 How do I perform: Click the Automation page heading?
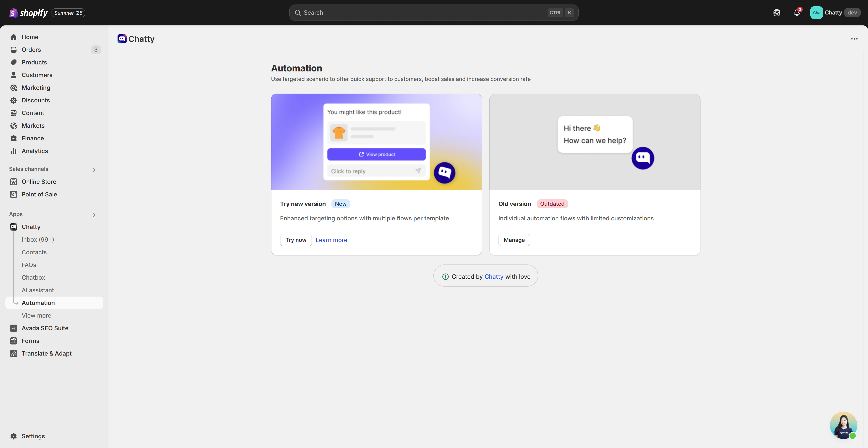coord(297,68)
